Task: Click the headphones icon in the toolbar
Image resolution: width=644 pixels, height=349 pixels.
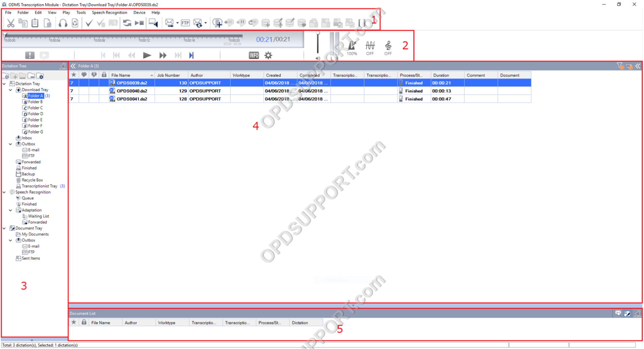Action: [63, 23]
